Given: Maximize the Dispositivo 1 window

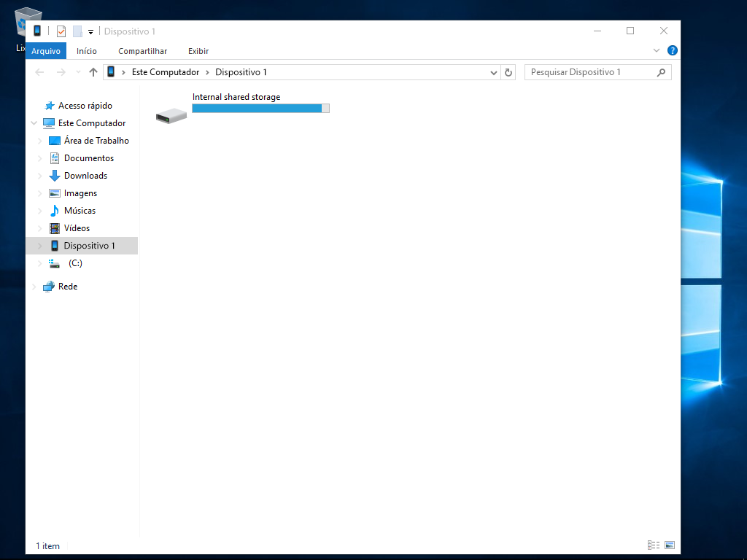Looking at the screenshot, I should point(630,31).
